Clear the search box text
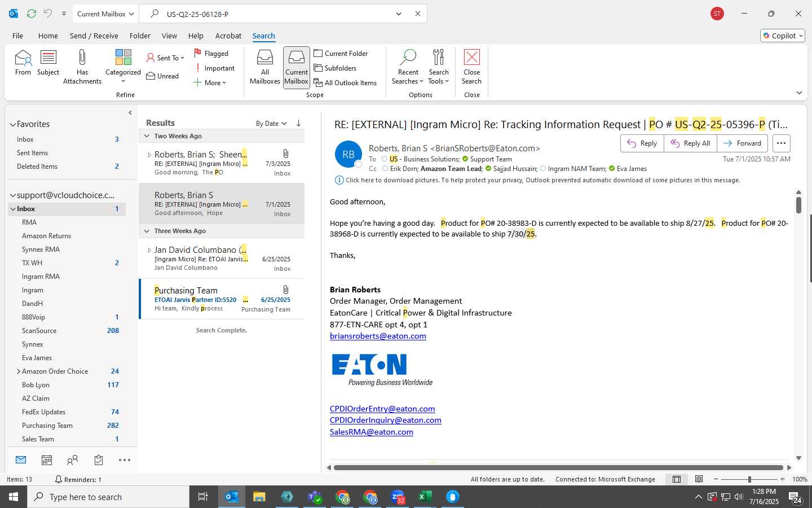Screen dimensions: 812x508 click(418, 14)
